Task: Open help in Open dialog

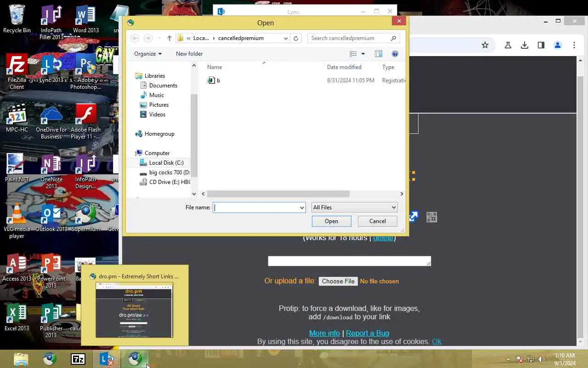Action: [x=395, y=54]
